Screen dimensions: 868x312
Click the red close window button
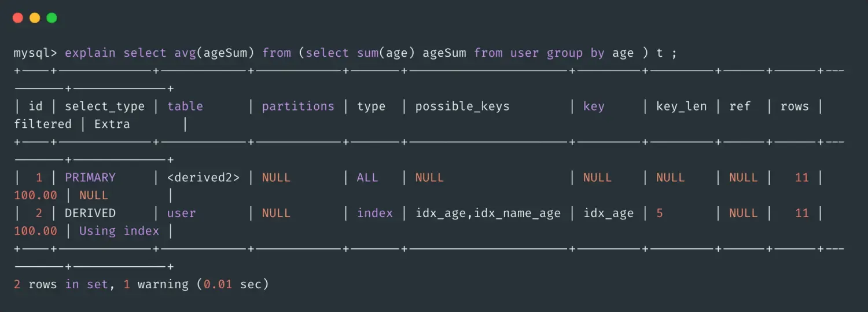tap(17, 18)
